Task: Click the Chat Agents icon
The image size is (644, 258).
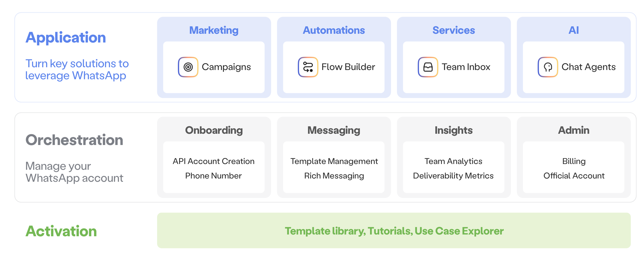Action: click(x=548, y=67)
